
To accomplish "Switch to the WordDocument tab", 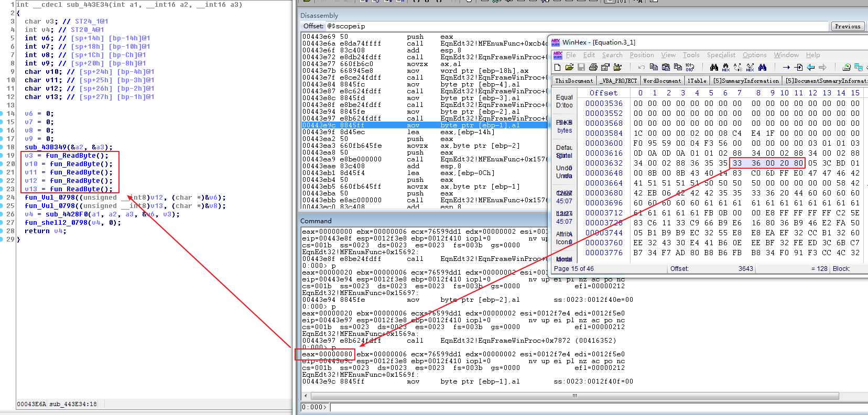I will pos(662,81).
